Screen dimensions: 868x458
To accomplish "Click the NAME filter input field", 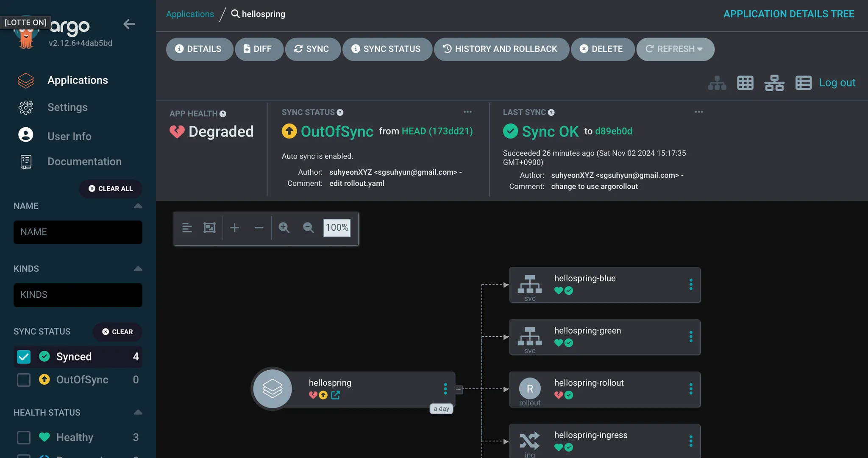I will (78, 232).
